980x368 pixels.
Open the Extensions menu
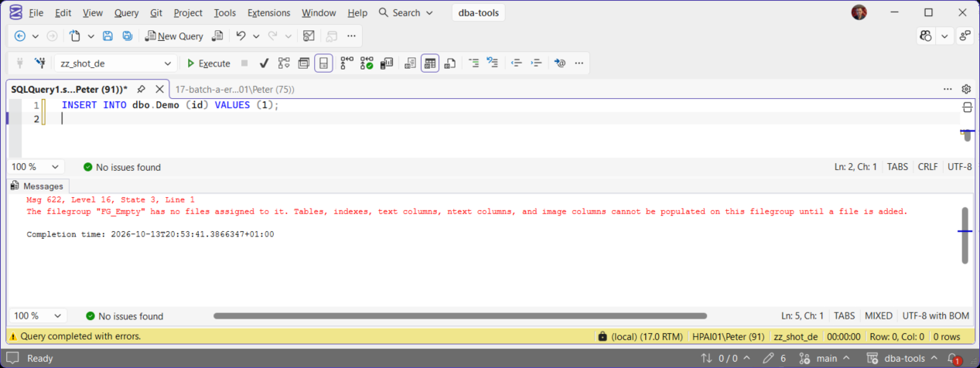269,13
